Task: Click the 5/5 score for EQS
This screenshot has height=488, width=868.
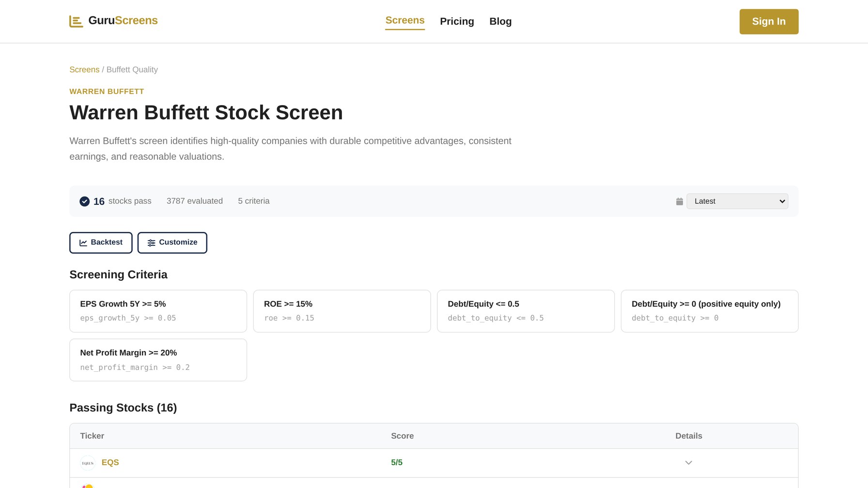Action: [x=397, y=463]
